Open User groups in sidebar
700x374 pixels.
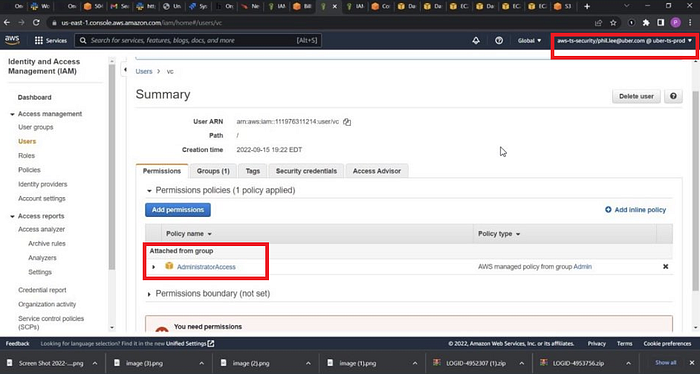pyautogui.click(x=36, y=127)
